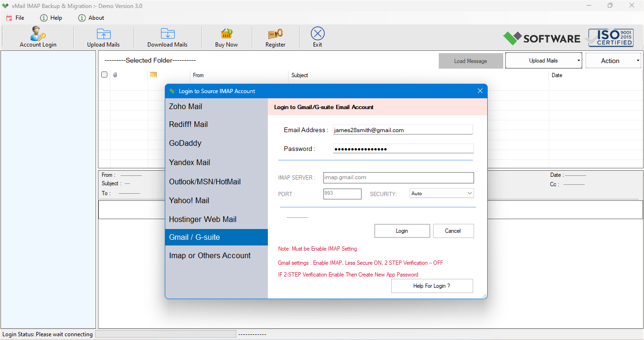Viewport: 644px width, 340px height.
Task: Tick the select-all messages checkbox
Action: point(104,74)
